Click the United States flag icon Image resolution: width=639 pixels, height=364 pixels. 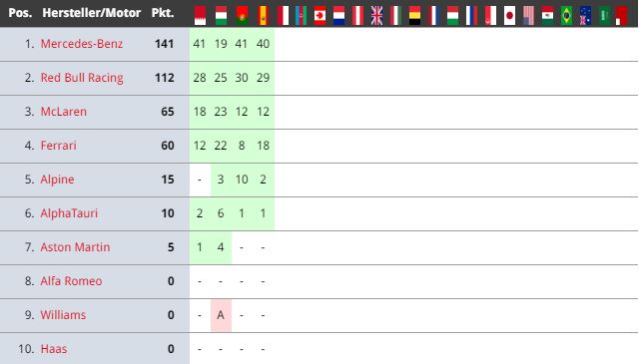[x=528, y=16]
